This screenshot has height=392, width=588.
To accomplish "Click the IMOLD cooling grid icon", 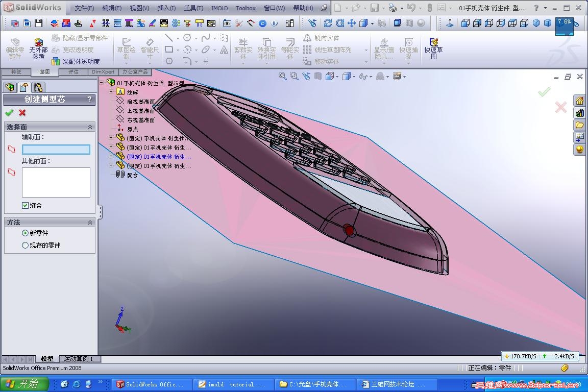I will pyautogui.click(x=176, y=23).
